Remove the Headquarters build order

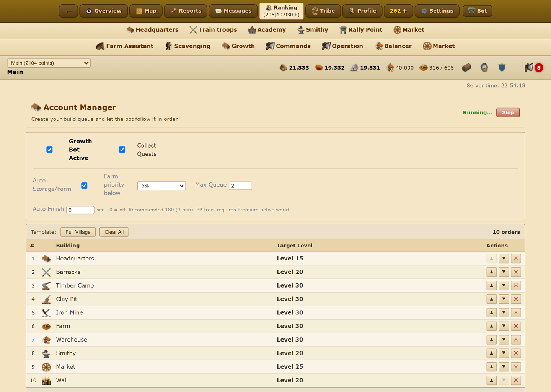tap(516, 259)
